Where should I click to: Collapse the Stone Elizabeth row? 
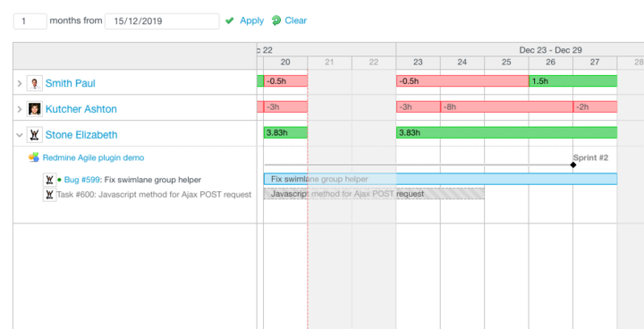[x=20, y=135]
